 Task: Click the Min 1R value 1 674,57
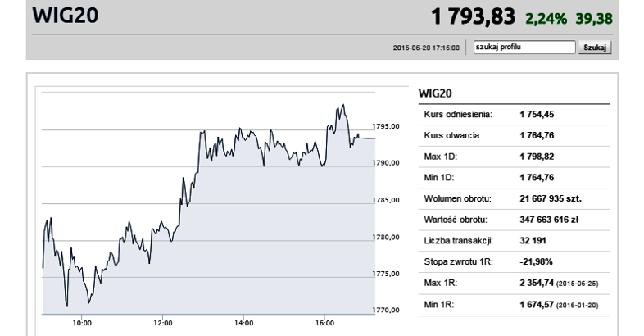(x=537, y=305)
